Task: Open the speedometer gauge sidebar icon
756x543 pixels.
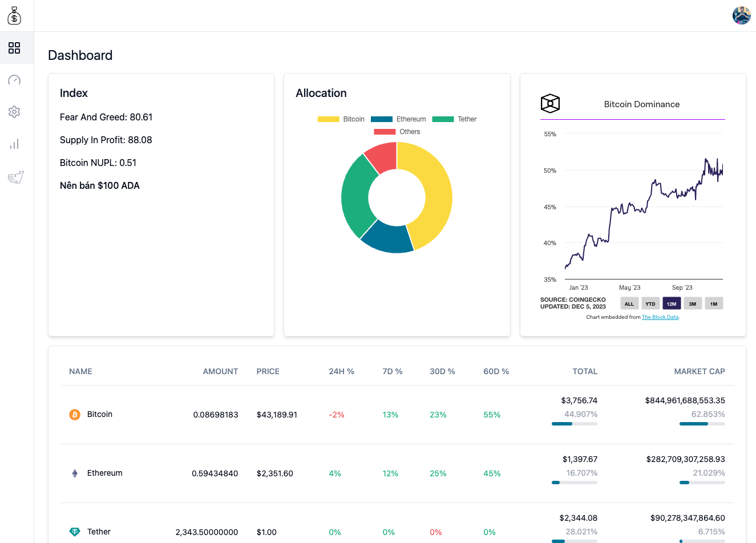Action: coord(14,80)
